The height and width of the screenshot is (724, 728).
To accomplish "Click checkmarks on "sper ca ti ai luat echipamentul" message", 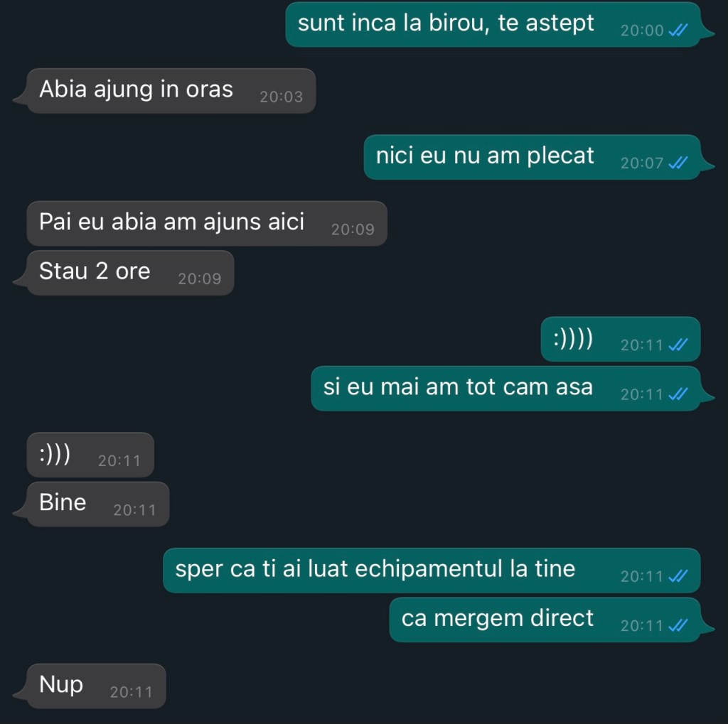I will pyautogui.click(x=678, y=576).
